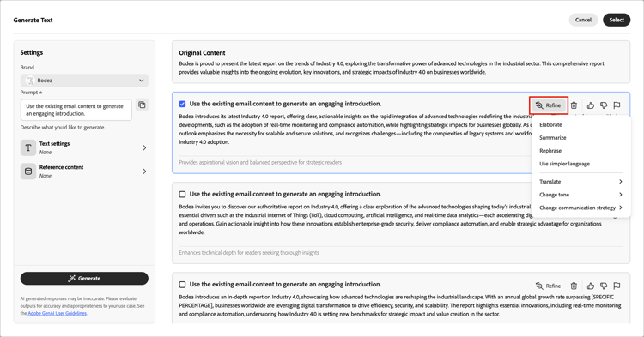The image size is (644, 337).
Task: Check the third generated introduction checkbox
Action: pos(182,285)
